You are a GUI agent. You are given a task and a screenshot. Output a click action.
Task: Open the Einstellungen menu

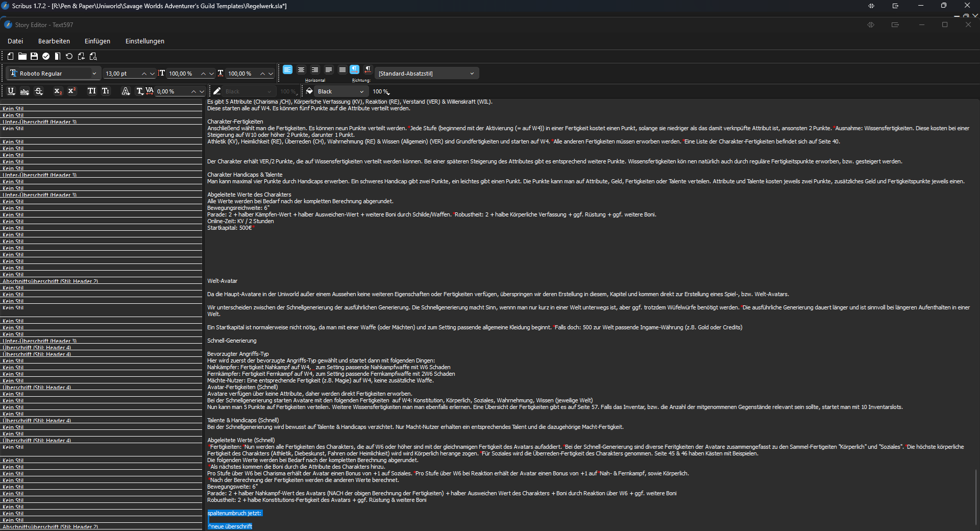point(144,41)
